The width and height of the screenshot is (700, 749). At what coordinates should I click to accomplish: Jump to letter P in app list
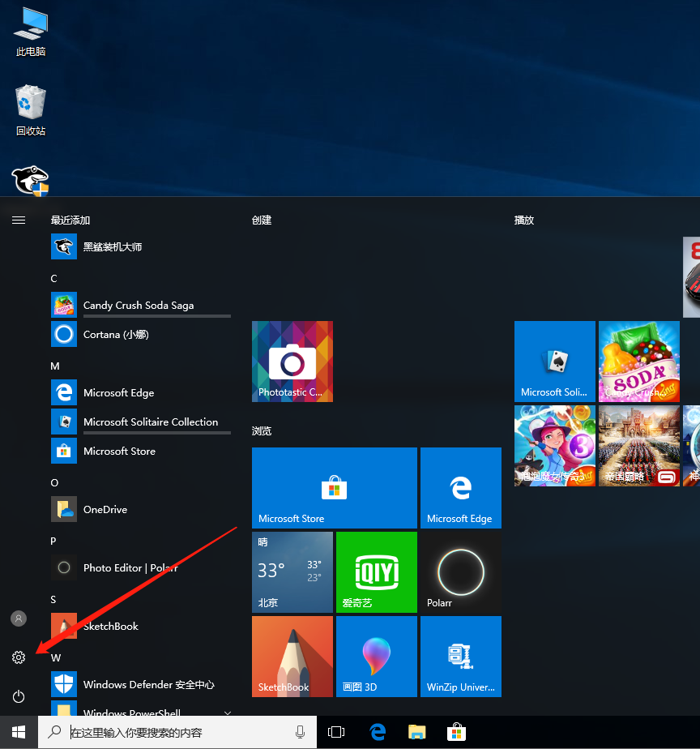(53, 541)
